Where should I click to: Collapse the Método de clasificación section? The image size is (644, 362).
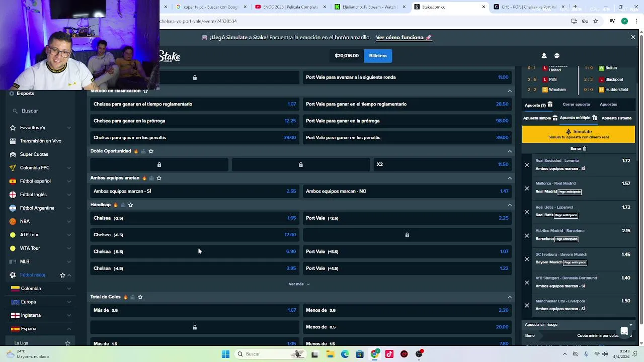(510, 91)
